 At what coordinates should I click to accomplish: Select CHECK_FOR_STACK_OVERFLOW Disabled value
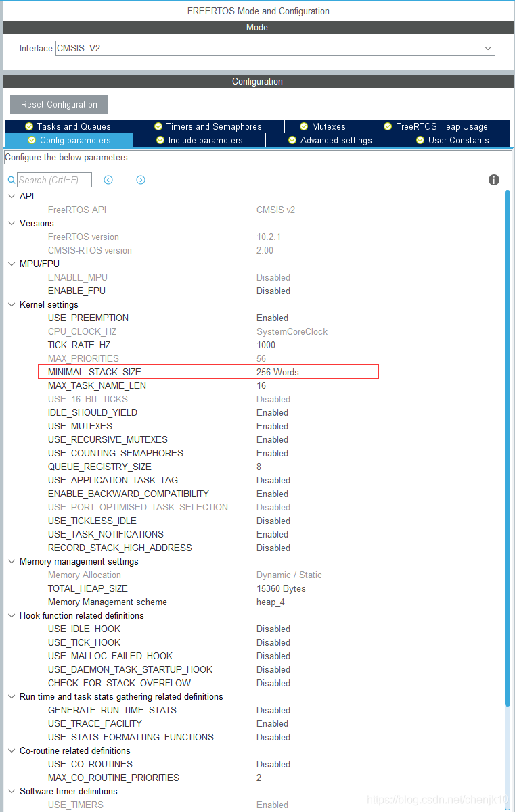point(273,683)
